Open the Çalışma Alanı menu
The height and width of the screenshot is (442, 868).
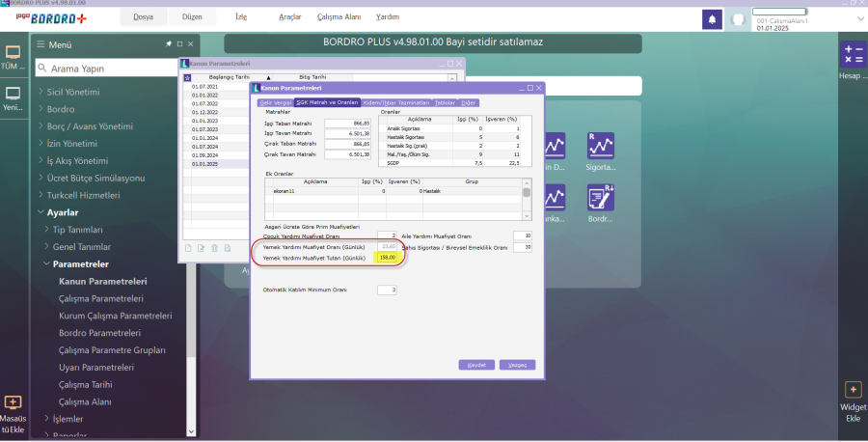click(x=339, y=17)
